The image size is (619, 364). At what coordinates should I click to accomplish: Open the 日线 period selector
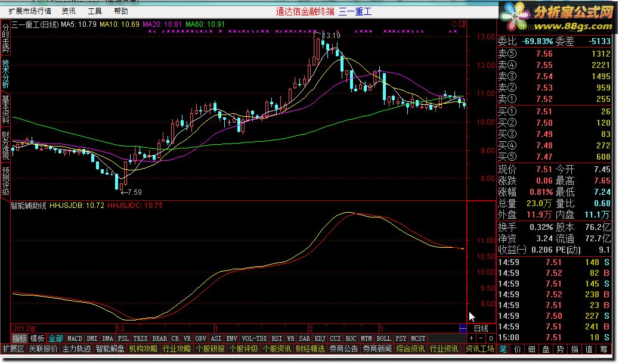(481, 328)
